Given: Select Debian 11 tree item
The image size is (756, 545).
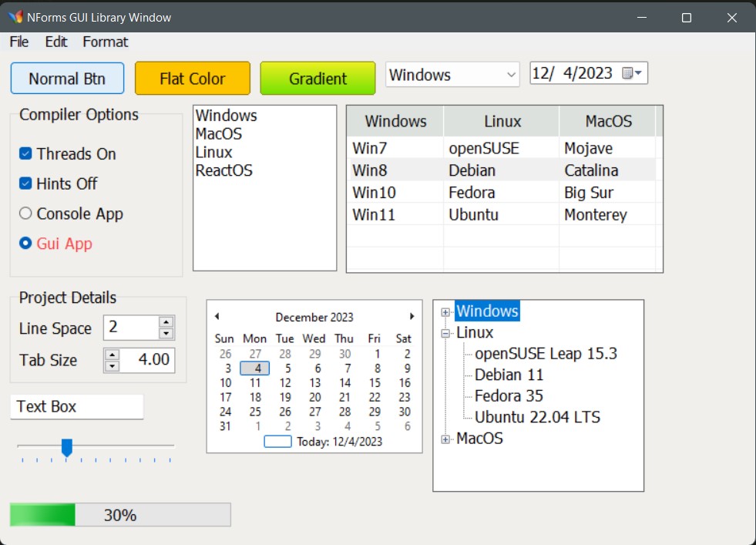Looking at the screenshot, I should click(509, 375).
